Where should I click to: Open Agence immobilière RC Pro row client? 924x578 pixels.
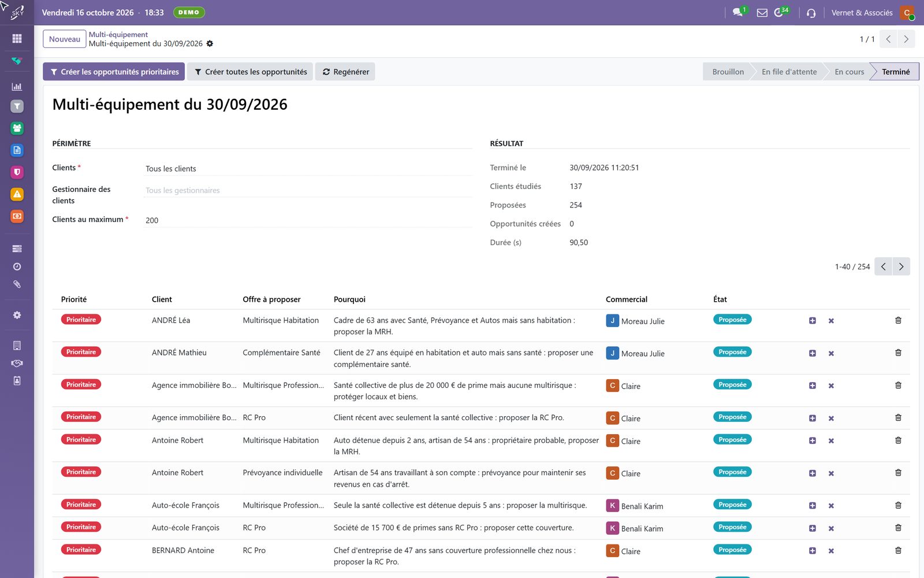(194, 418)
